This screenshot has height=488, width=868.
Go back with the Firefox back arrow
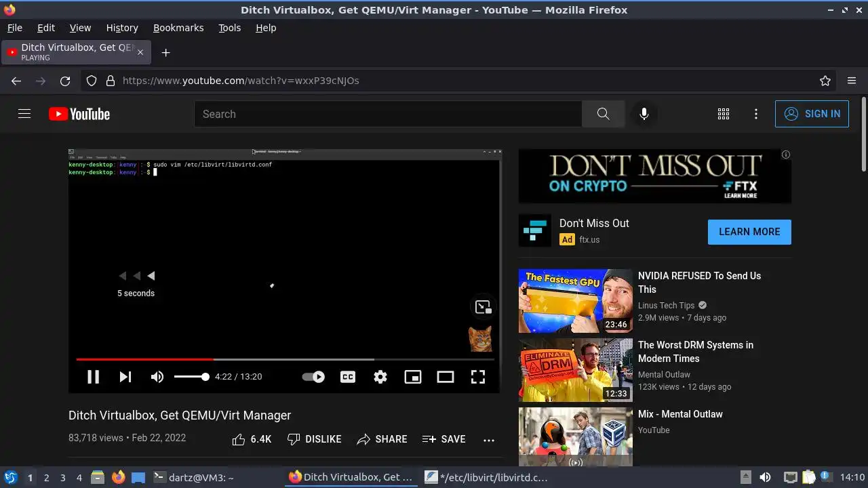[16, 81]
